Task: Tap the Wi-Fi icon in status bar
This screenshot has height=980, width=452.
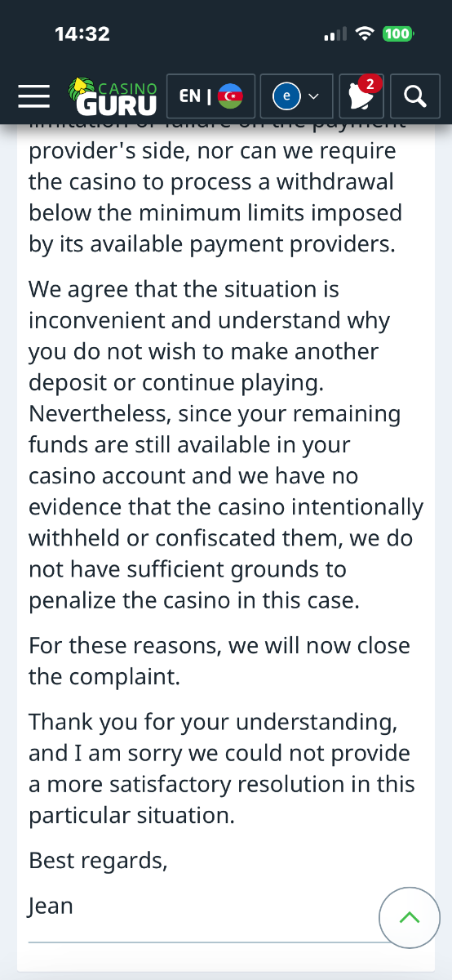Action: 366,33
